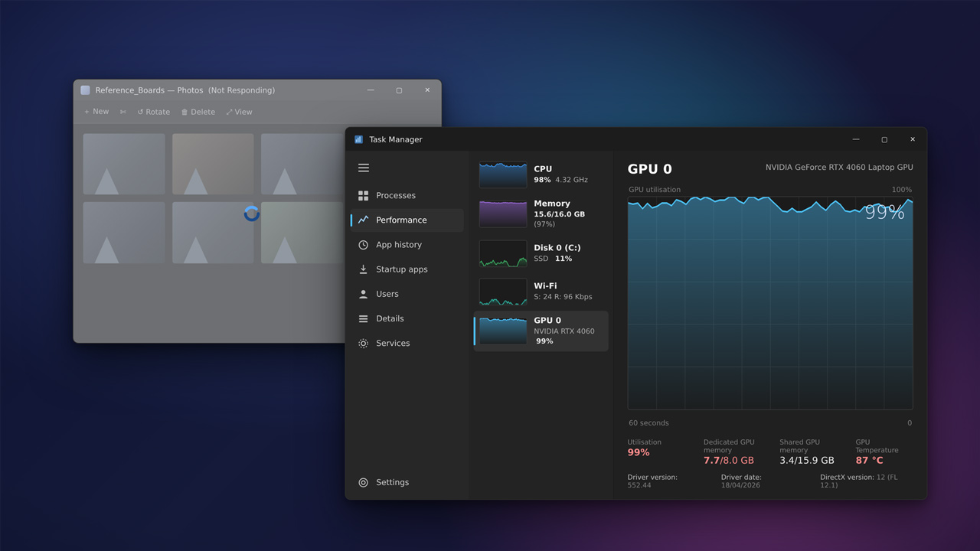Click the GPU 0 mini graph thumbnail
This screenshot has width=980, height=551.
click(x=503, y=331)
